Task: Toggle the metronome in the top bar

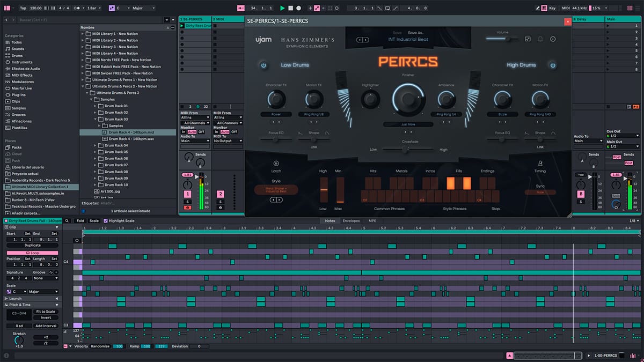Action: (x=78, y=8)
